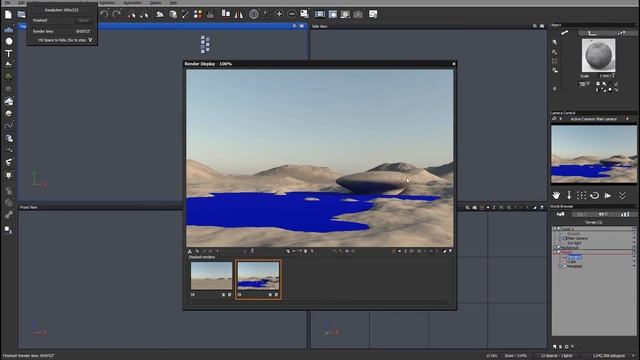Click the warning triangle icon in Render Display toolbar
Screen dimensions: 640x360
click(x=189, y=251)
